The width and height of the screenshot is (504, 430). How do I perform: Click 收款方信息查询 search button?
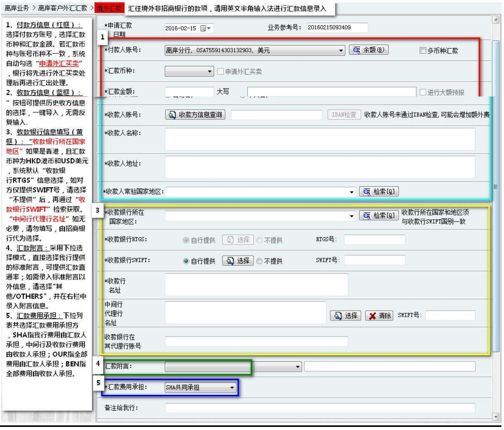[195, 115]
